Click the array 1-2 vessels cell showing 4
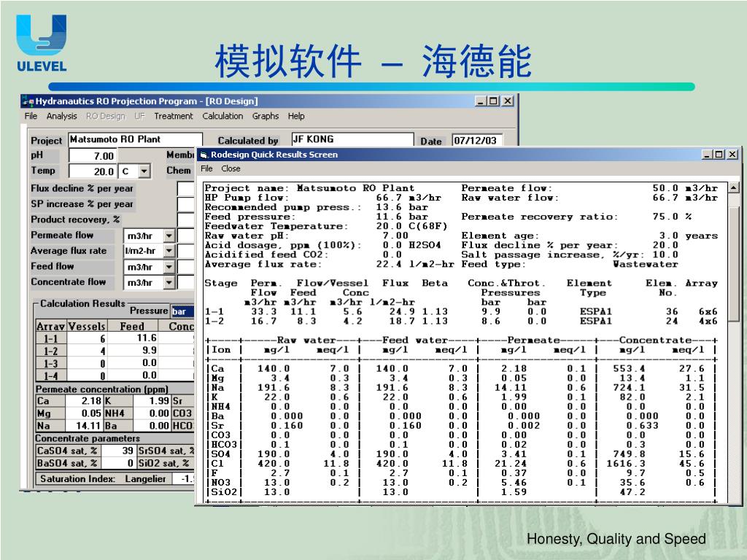This screenshot has width=747, height=560. click(88, 351)
